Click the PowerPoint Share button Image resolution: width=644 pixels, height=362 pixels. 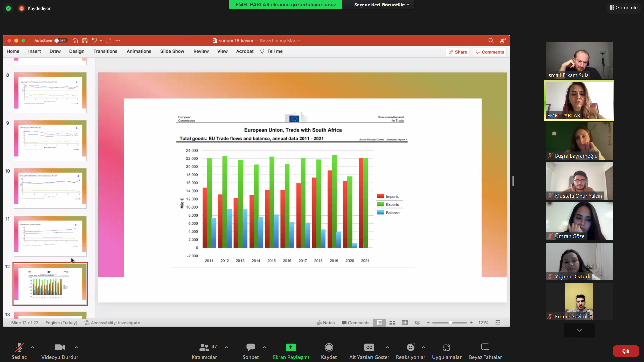click(458, 52)
